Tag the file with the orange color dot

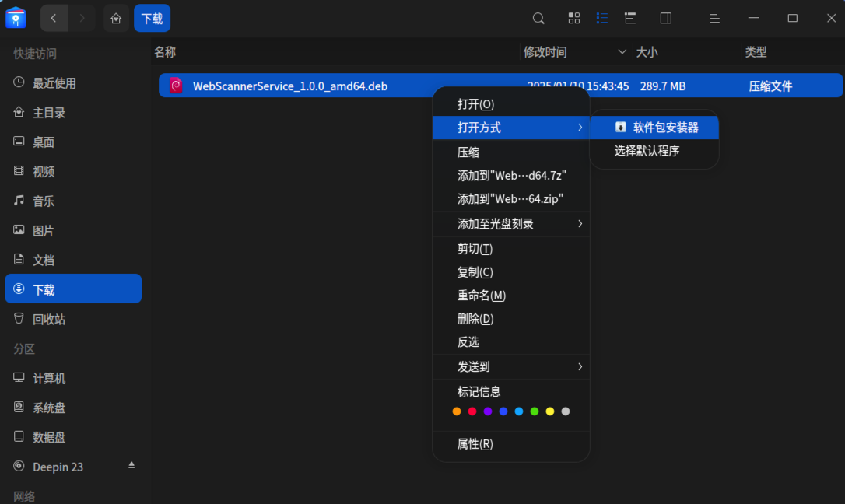point(456,411)
